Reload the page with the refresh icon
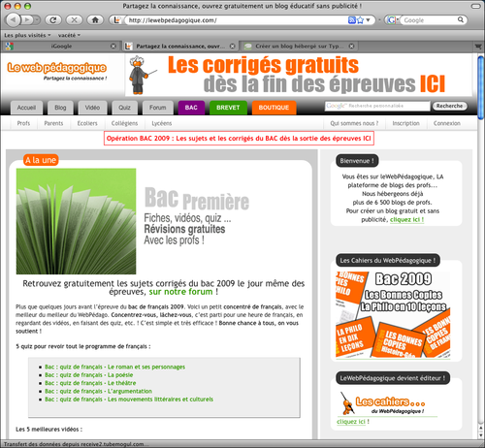 [x=53, y=20]
